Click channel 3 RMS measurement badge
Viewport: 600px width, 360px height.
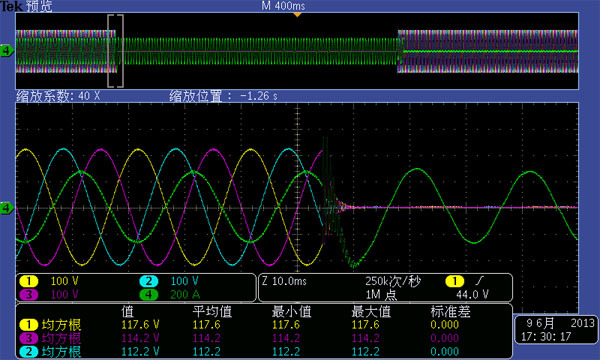[x=28, y=338]
